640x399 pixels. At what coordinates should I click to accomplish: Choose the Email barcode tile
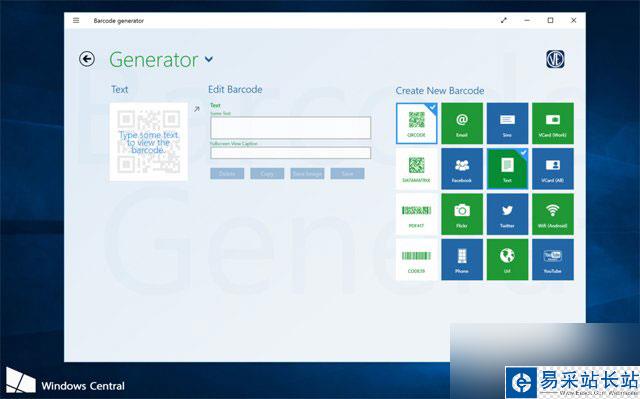(462, 123)
